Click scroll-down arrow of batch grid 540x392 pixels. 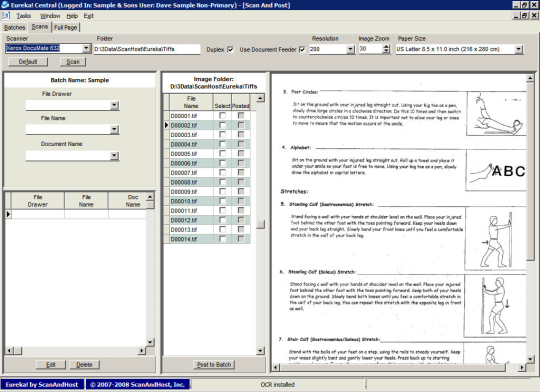150,342
